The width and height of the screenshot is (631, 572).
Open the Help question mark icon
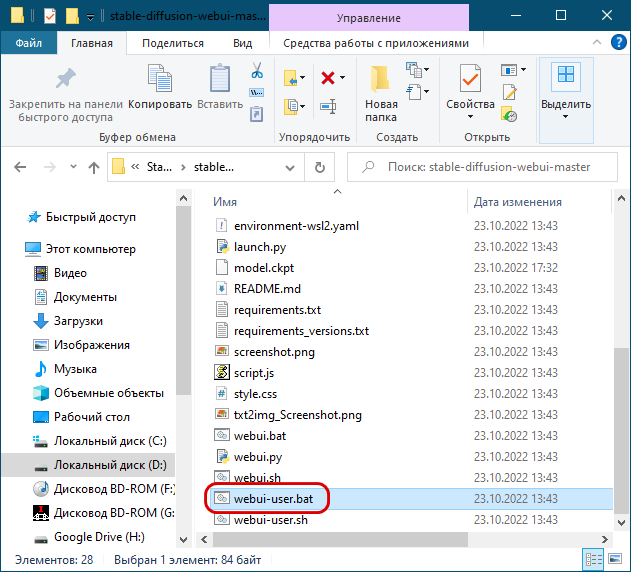click(x=618, y=42)
